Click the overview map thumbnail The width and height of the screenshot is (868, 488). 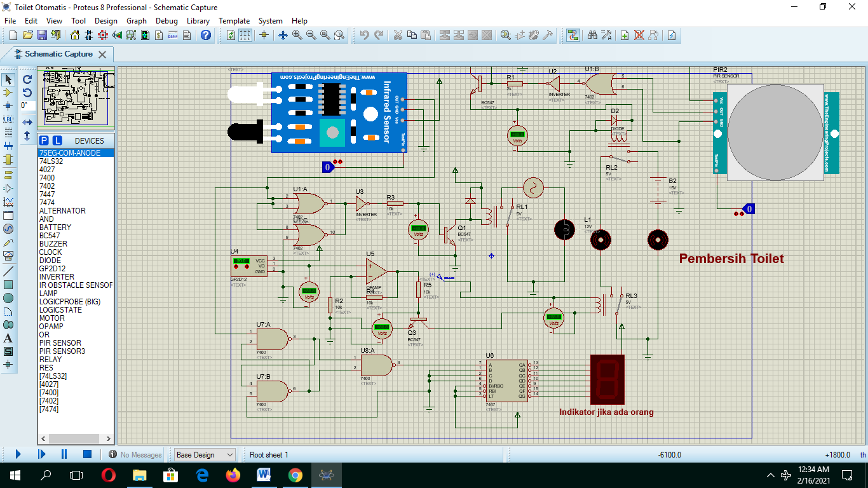pos(76,98)
